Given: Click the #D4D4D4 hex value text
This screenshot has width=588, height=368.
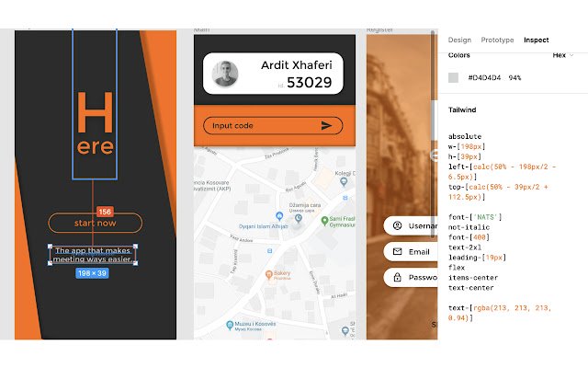Looking at the screenshot, I should pyautogui.click(x=484, y=77).
